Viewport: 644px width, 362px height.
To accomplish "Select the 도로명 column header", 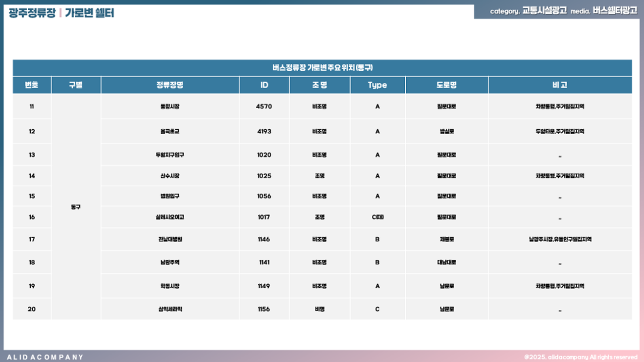I will coord(446,85).
